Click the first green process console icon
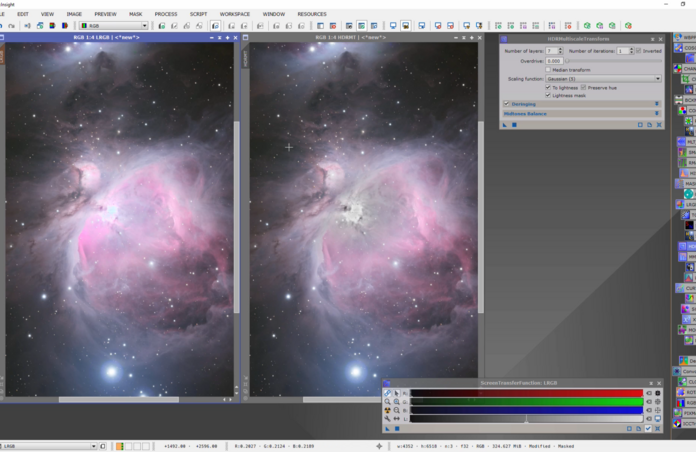Viewport: 696px width, 452px height. tap(587, 26)
